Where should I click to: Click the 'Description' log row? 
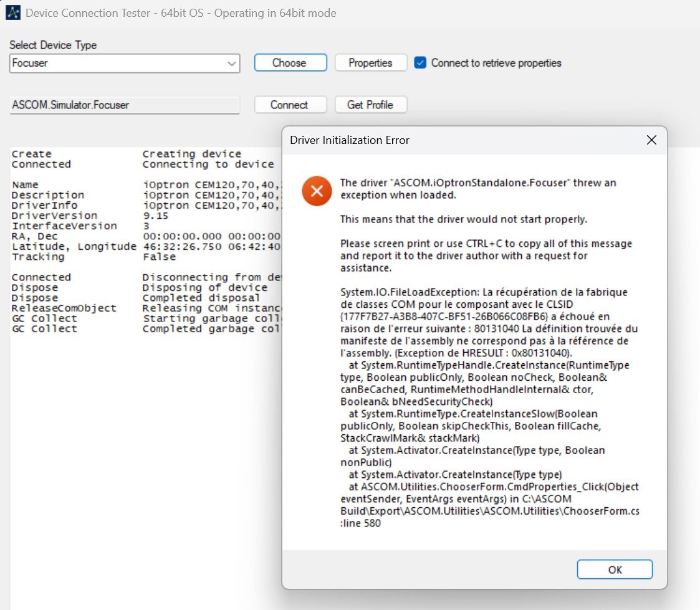click(x=146, y=195)
